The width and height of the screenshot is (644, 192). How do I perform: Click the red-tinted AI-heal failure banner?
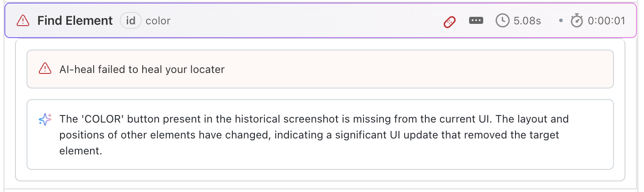point(398,69)
